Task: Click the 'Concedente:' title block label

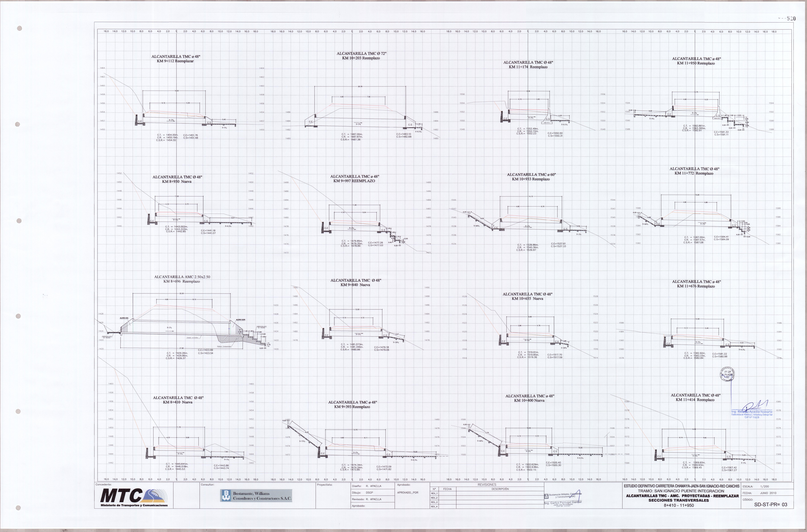Action: click(104, 484)
